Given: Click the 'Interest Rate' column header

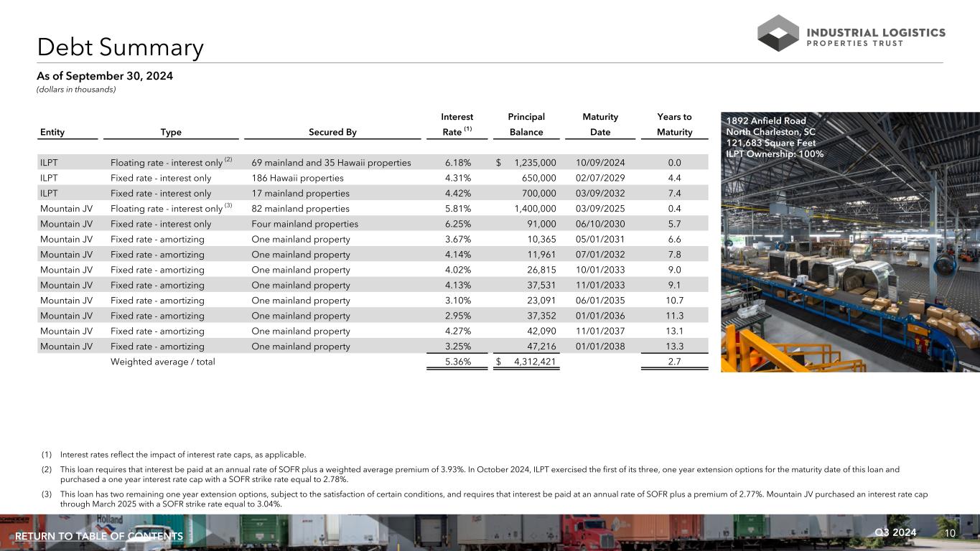Looking at the screenshot, I should (x=457, y=124).
